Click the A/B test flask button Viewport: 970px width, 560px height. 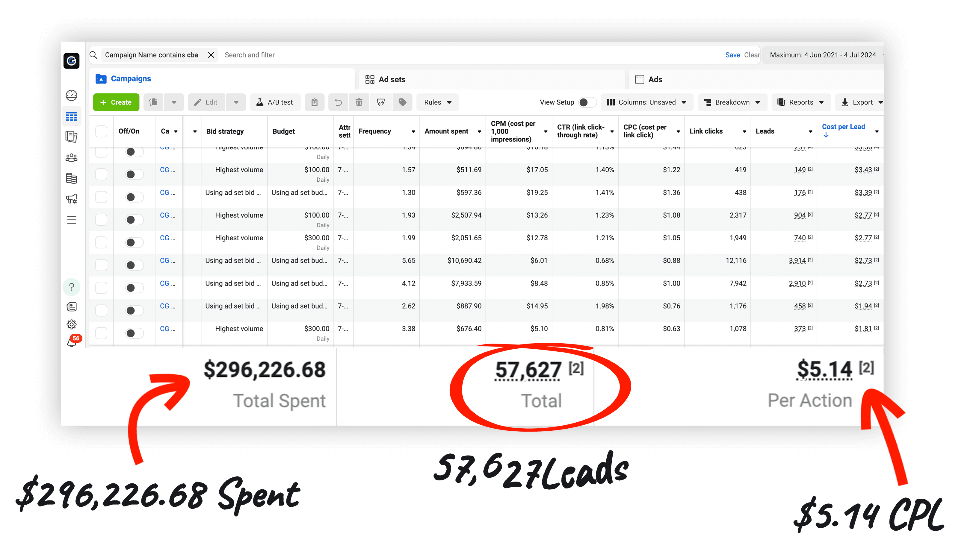click(275, 102)
